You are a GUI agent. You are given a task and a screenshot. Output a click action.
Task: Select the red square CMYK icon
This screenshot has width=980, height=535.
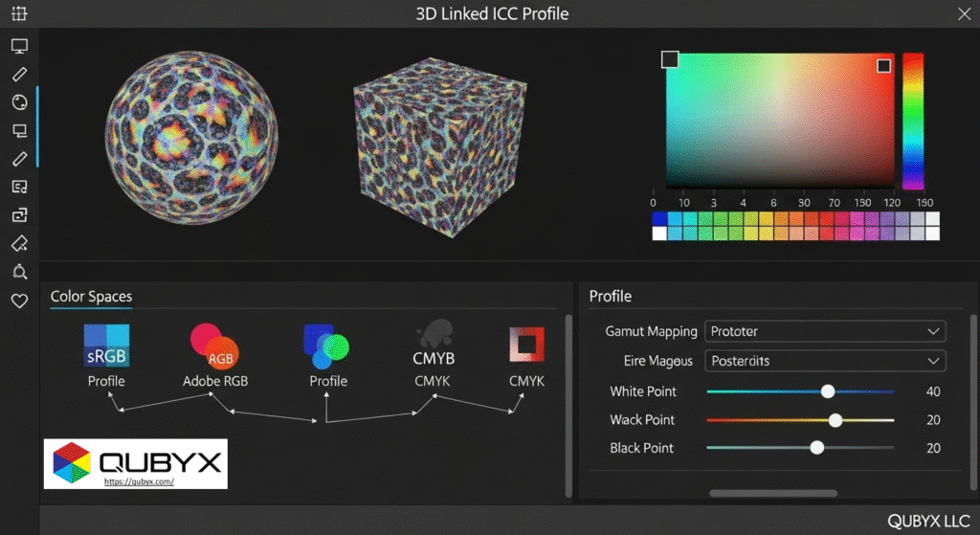pos(526,346)
